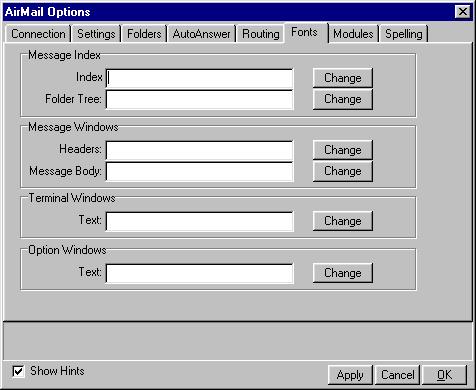Close the AirMail Options dialog
The width and height of the screenshot is (476, 390).
pyautogui.click(x=463, y=12)
